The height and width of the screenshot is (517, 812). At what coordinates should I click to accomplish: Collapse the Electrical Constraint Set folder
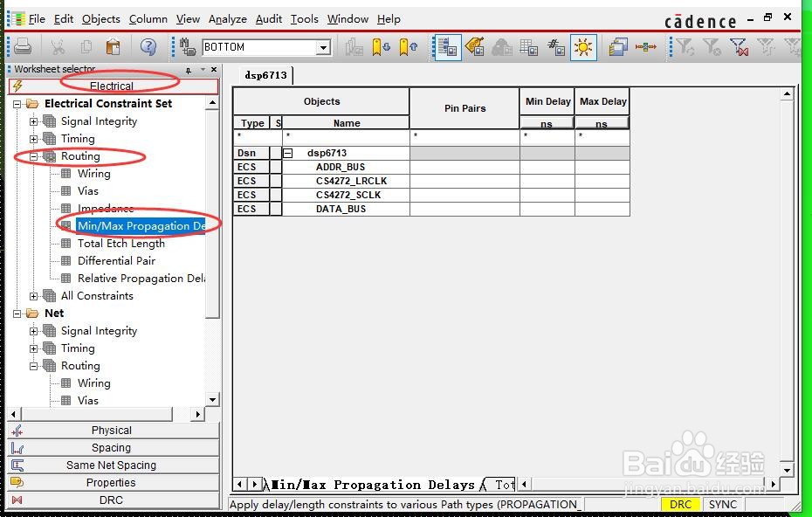point(17,104)
